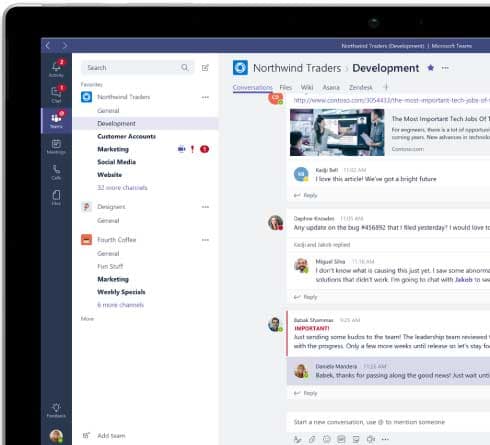Click Daphne Knowles's avatar

point(275,223)
